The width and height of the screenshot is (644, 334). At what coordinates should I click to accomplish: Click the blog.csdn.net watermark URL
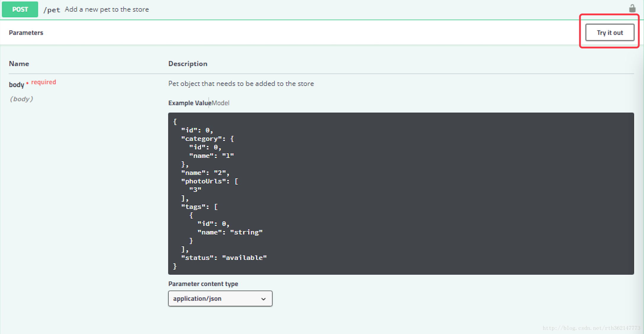tap(591, 328)
